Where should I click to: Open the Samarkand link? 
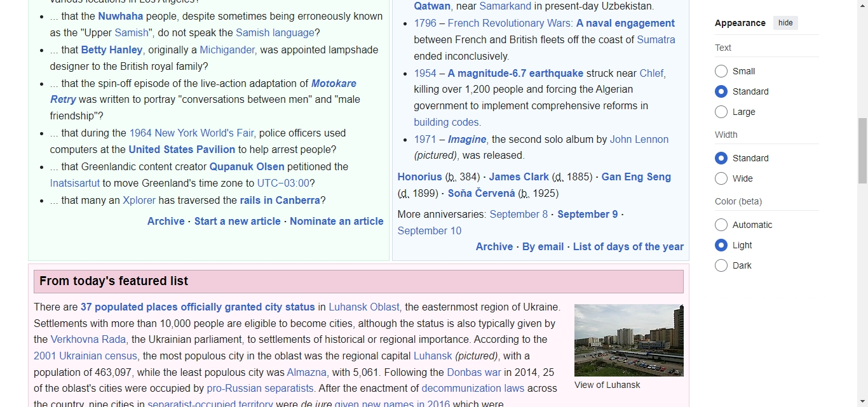(506, 6)
